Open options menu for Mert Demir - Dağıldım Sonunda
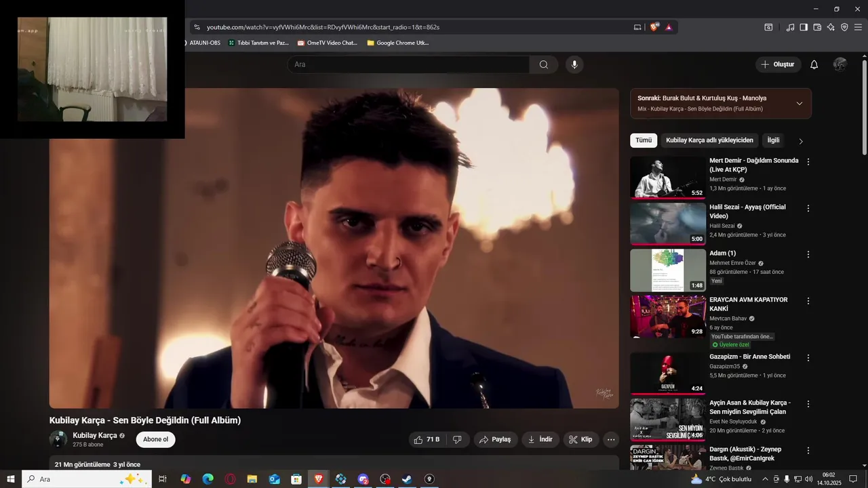The height and width of the screenshot is (488, 868). click(x=808, y=161)
